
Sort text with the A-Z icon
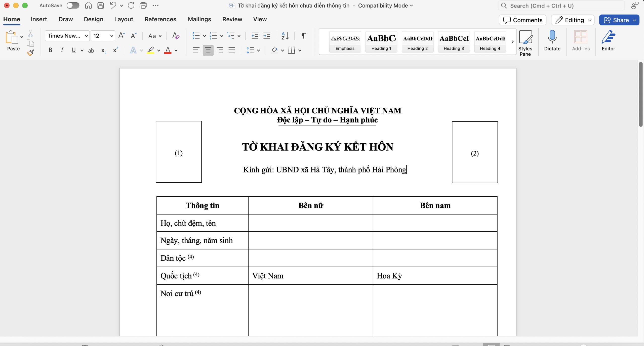285,36
